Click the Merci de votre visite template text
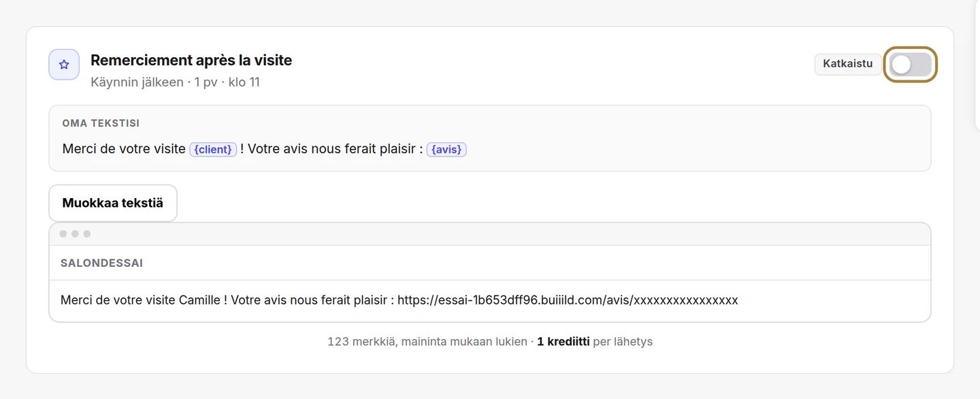Image resolution: width=980 pixels, height=399 pixels. 124,148
